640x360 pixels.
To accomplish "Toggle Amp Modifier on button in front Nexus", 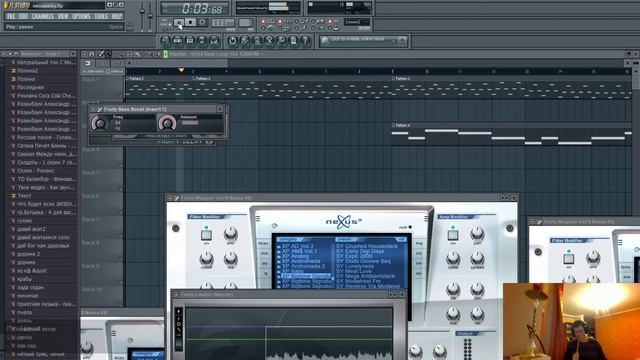I will click(x=453, y=235).
